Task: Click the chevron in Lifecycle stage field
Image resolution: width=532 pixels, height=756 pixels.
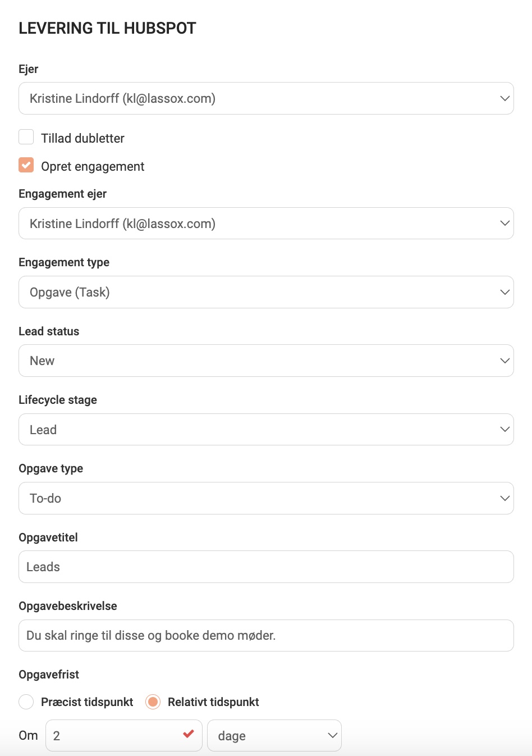Action: 505,430
